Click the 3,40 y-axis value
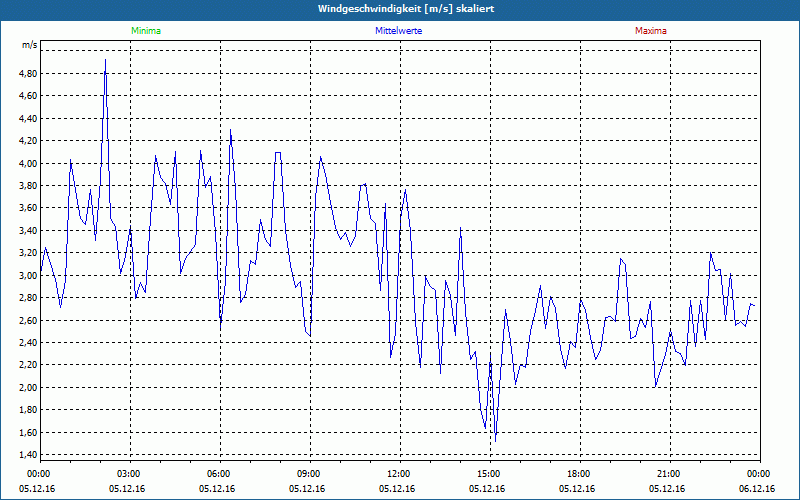800x500 pixels. point(27,231)
